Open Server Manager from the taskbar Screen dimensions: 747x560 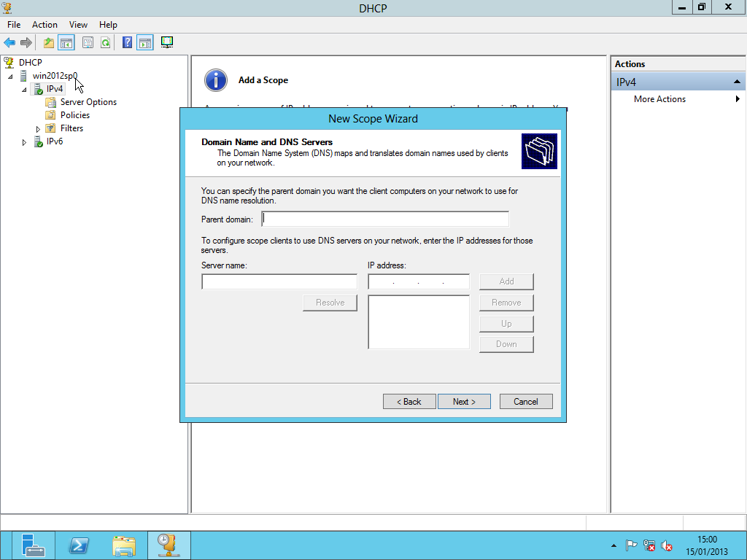(33, 545)
